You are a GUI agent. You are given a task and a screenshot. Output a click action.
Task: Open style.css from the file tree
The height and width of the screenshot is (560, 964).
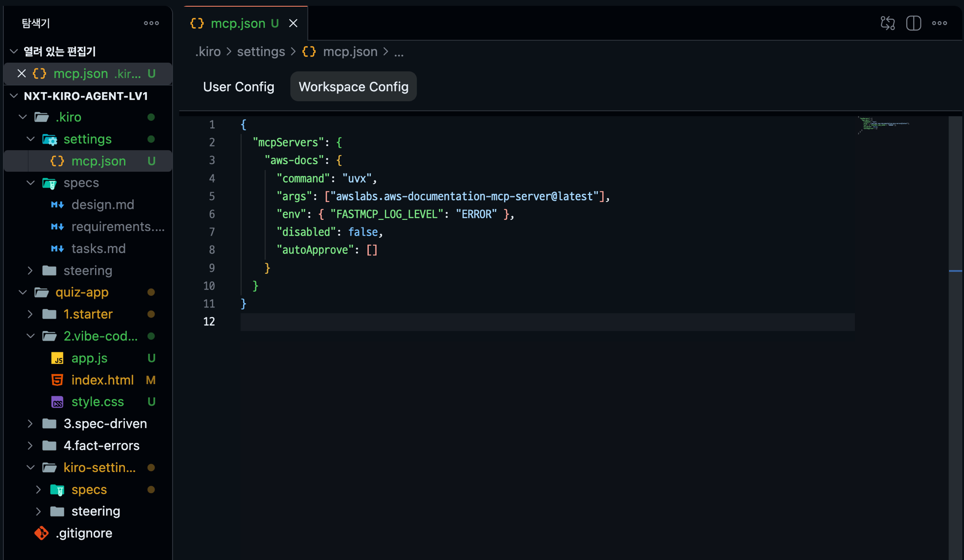click(97, 402)
